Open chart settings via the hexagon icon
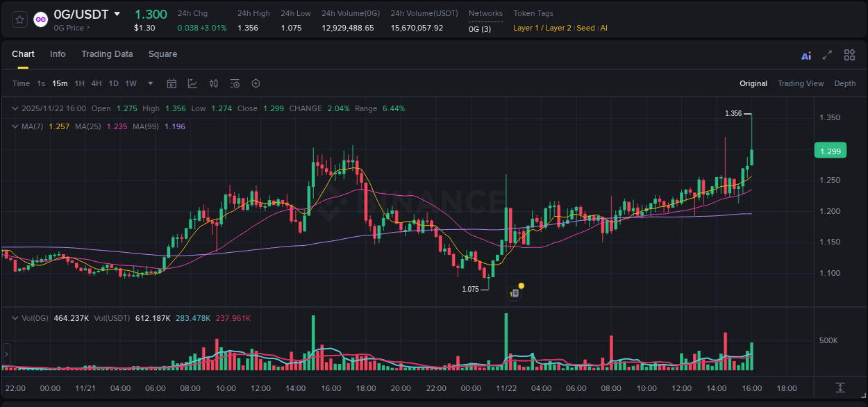The width and height of the screenshot is (868, 407). [256, 83]
